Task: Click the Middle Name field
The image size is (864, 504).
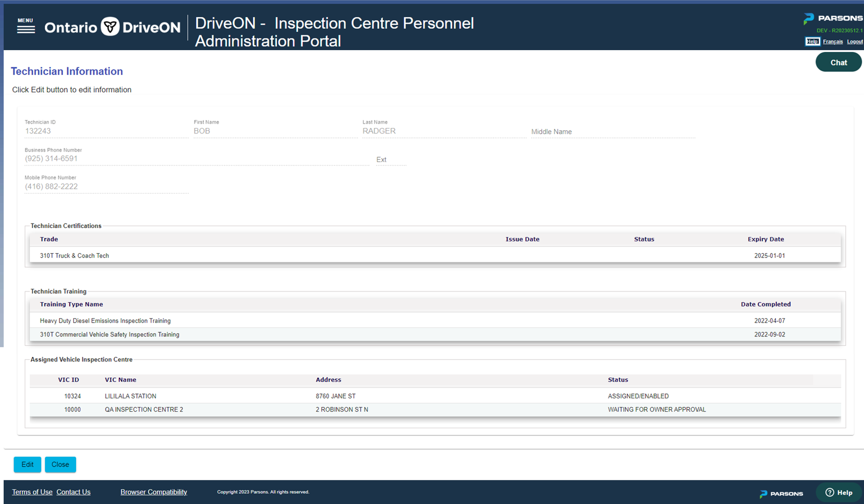Action: pyautogui.click(x=612, y=132)
